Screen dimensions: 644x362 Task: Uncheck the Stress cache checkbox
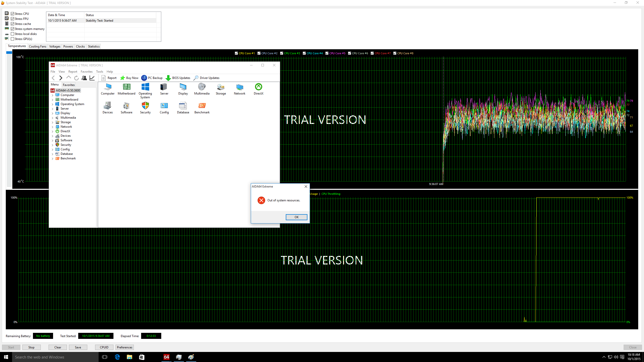(x=13, y=24)
